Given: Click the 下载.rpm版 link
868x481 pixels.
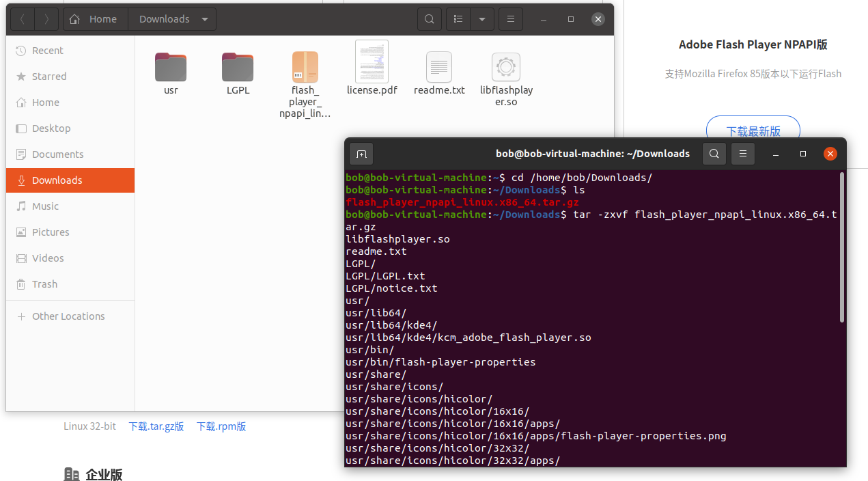Looking at the screenshot, I should click(221, 426).
